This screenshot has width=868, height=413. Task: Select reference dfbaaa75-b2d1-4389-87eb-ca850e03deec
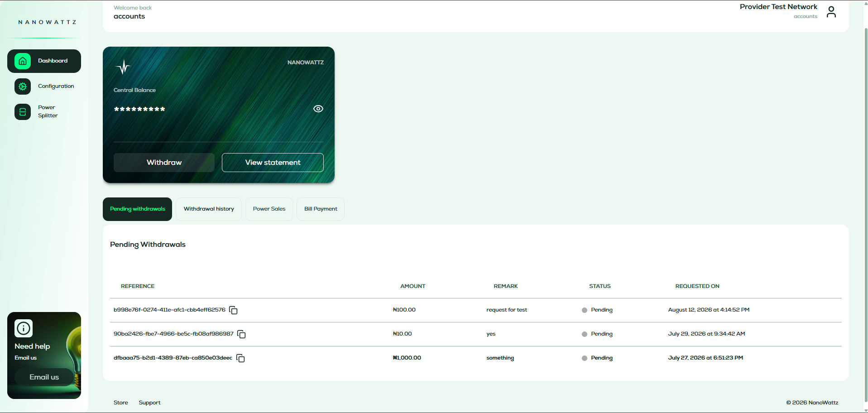pos(173,358)
